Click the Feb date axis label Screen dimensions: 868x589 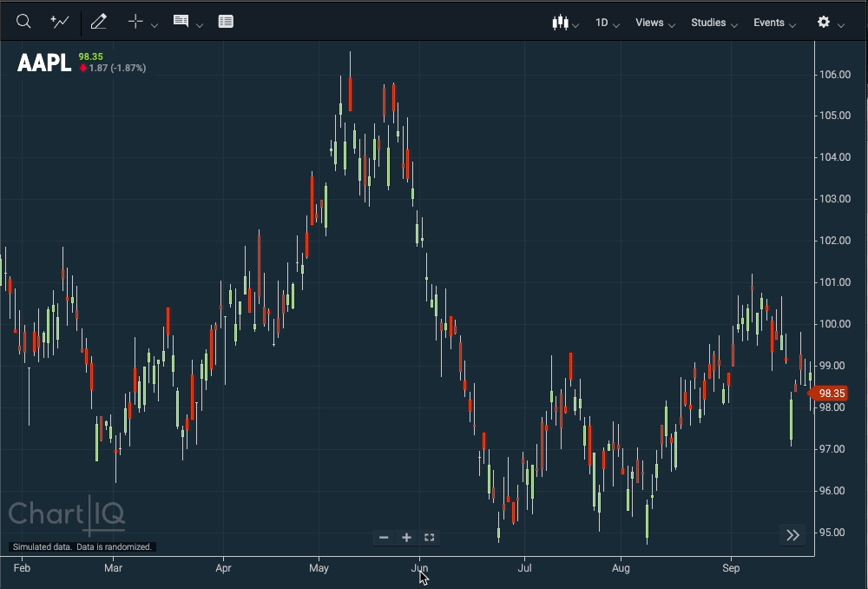click(x=22, y=568)
